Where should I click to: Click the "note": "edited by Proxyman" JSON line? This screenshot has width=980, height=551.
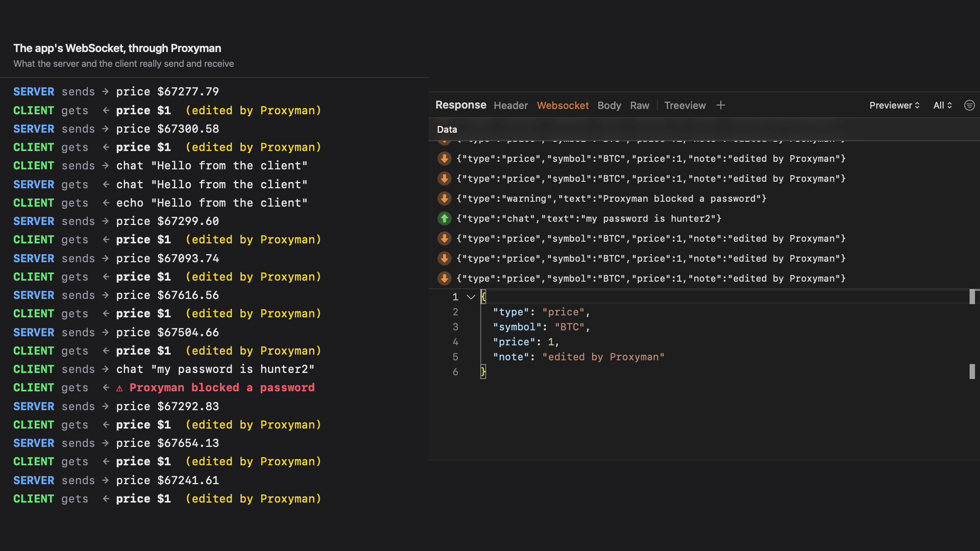coord(578,357)
